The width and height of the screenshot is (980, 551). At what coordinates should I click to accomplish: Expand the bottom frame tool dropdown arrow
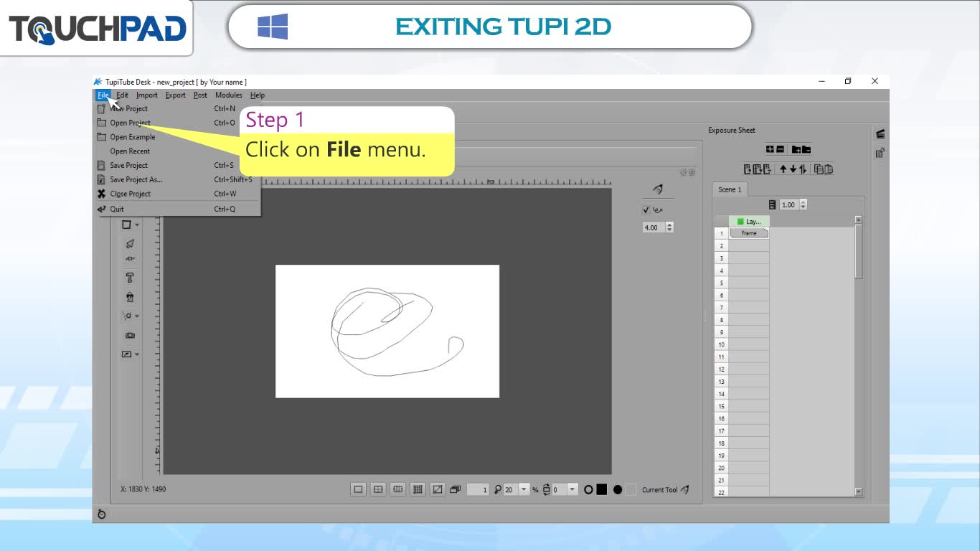(137, 354)
